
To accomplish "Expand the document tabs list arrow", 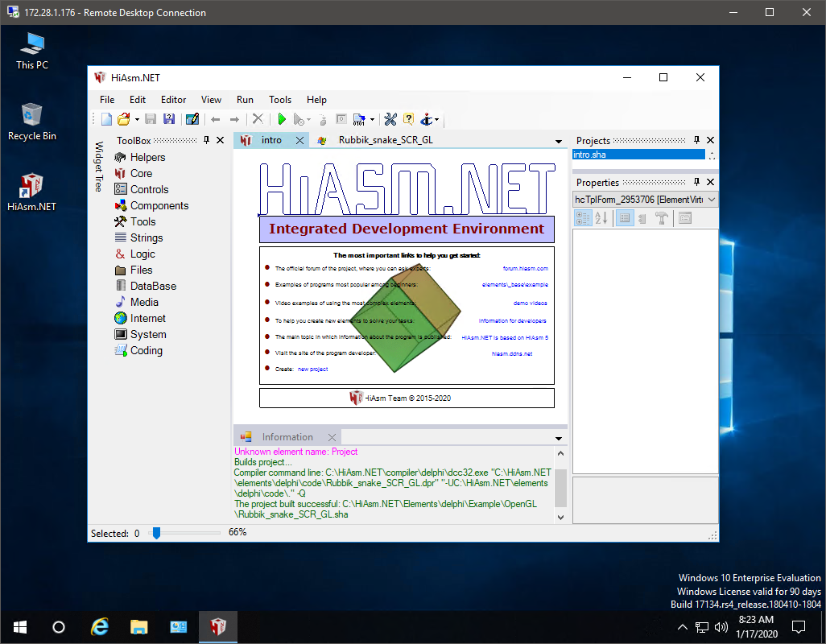I will [x=559, y=141].
